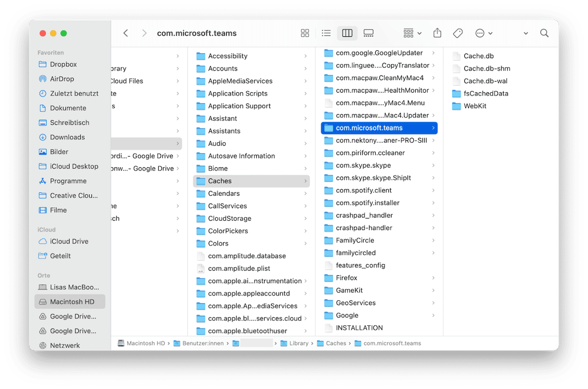Open the grouping options dropdown
This screenshot has width=588, height=389.
412,33
